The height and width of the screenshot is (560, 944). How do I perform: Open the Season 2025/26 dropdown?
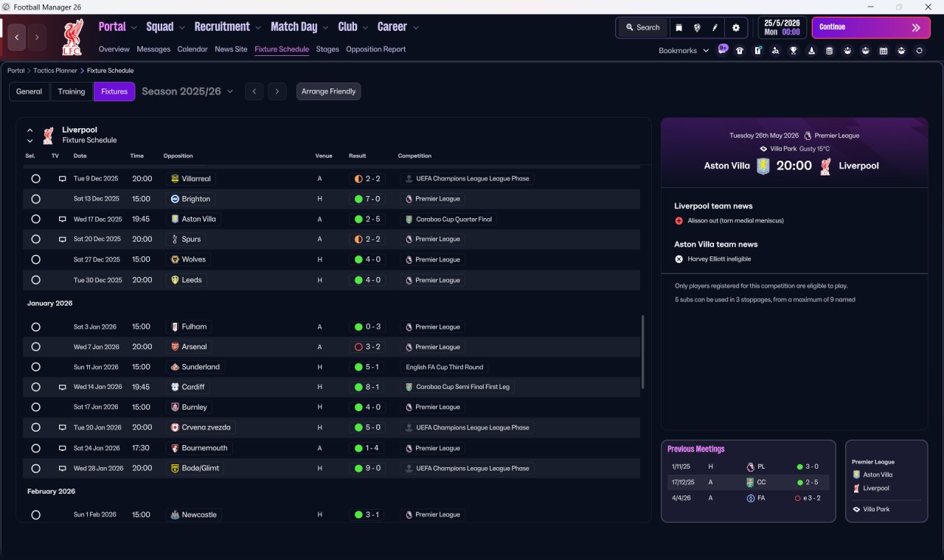click(x=187, y=91)
